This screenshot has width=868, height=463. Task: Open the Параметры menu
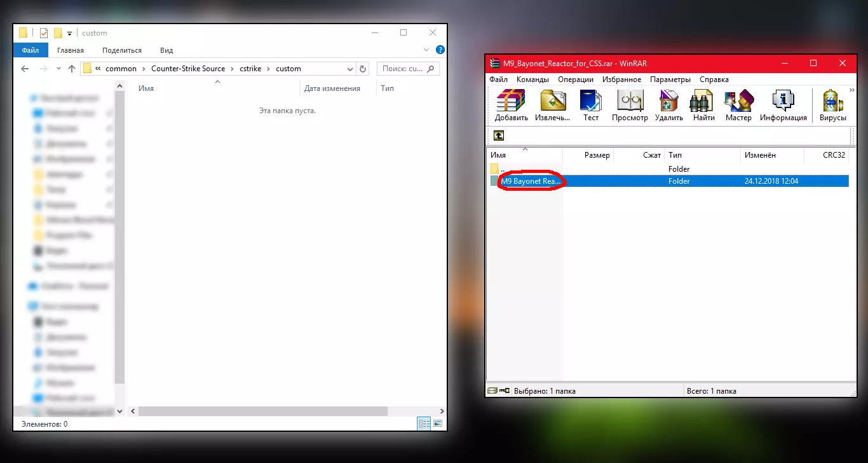[x=670, y=79]
